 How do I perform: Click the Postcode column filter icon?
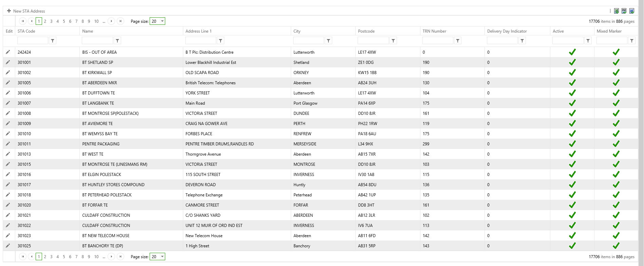(x=393, y=41)
